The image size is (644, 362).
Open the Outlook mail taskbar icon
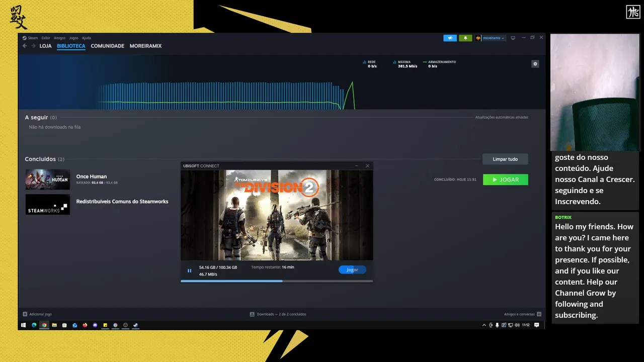pos(74,325)
